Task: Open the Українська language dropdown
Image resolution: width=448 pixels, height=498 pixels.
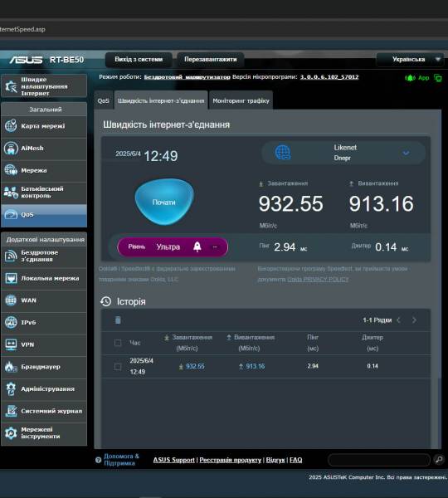Action: [x=410, y=60]
